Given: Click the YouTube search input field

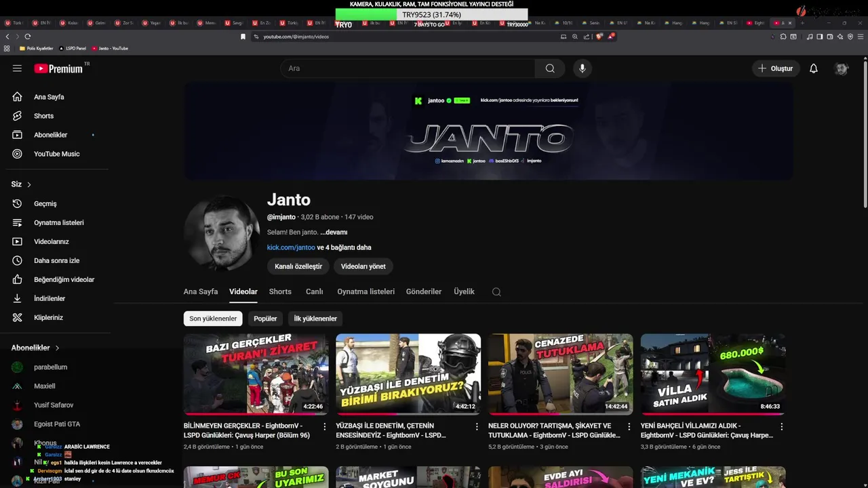Looking at the screenshot, I should point(408,68).
